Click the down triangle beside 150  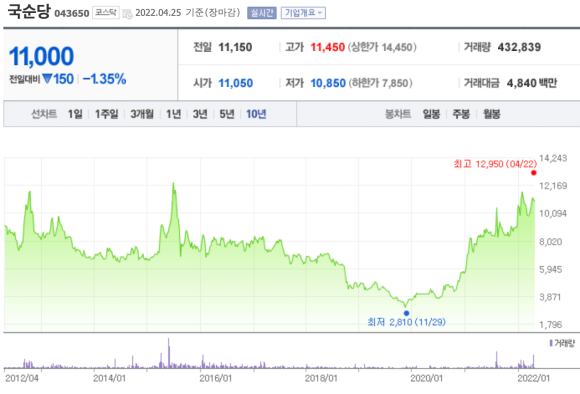point(47,78)
